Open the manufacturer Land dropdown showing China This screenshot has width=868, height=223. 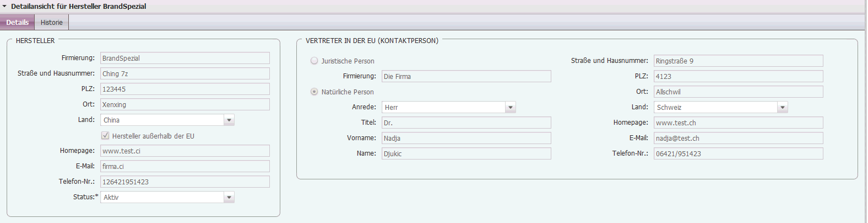pyautogui.click(x=229, y=120)
